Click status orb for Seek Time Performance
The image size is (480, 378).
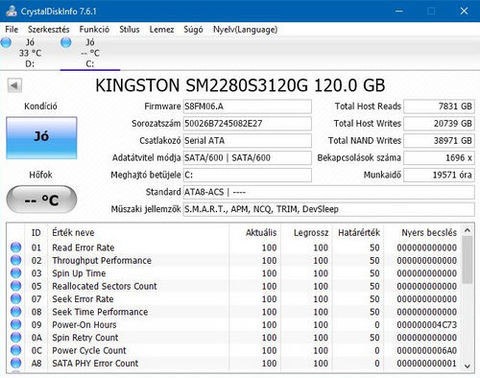pos(16,312)
